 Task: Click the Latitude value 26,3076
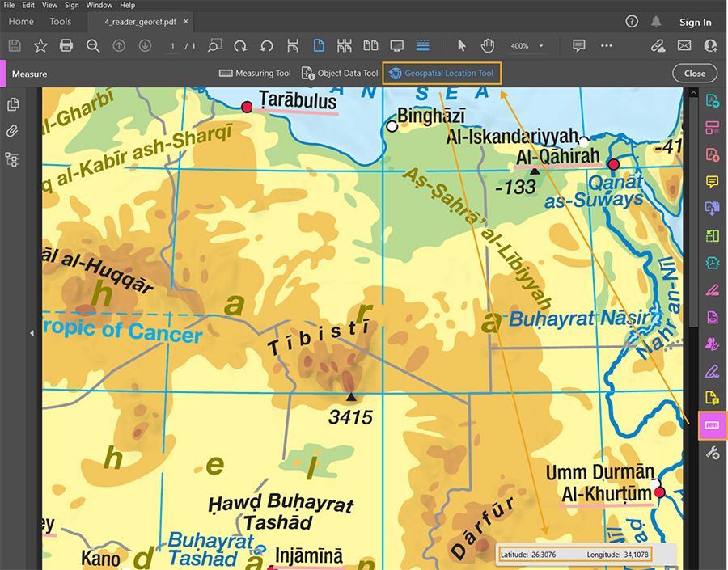(544, 555)
